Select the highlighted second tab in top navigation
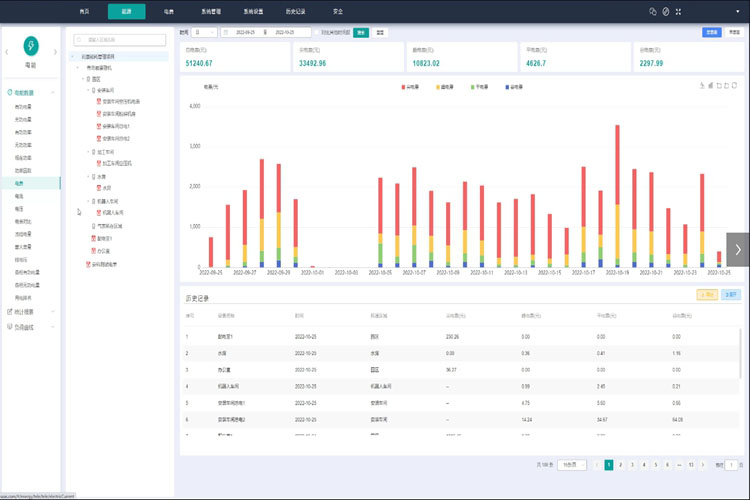 pos(126,11)
